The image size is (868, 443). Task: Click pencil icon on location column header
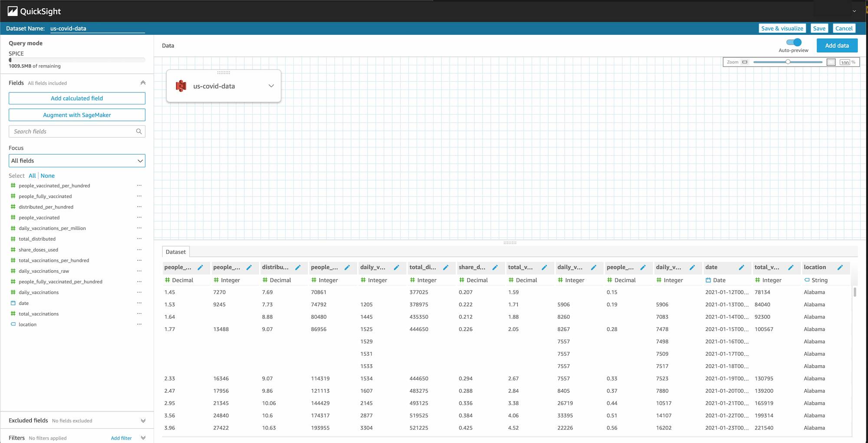pos(840,268)
